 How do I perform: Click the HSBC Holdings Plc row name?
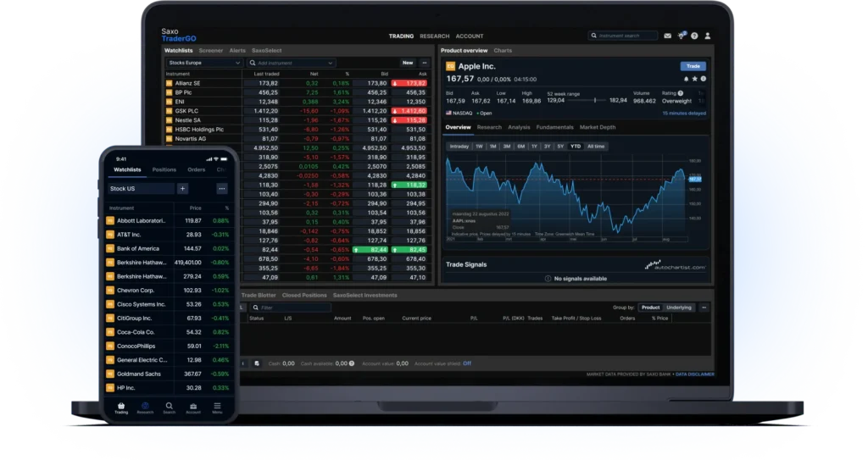pos(199,130)
